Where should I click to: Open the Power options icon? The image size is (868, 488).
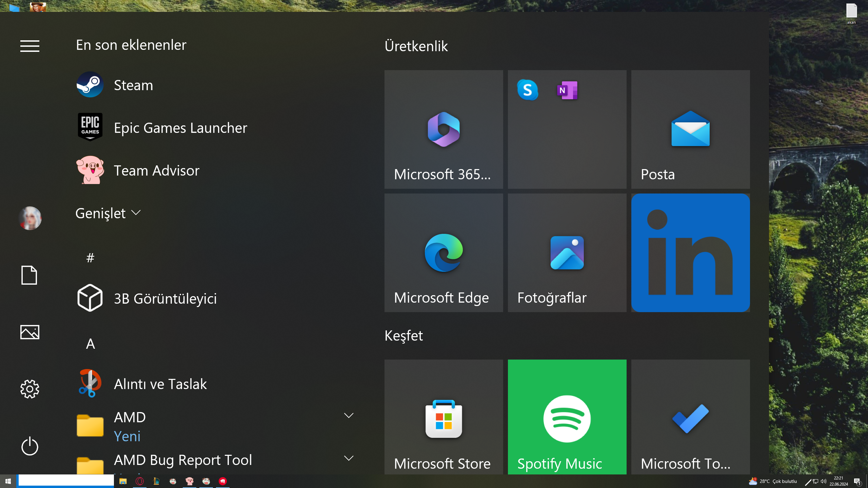(x=30, y=446)
